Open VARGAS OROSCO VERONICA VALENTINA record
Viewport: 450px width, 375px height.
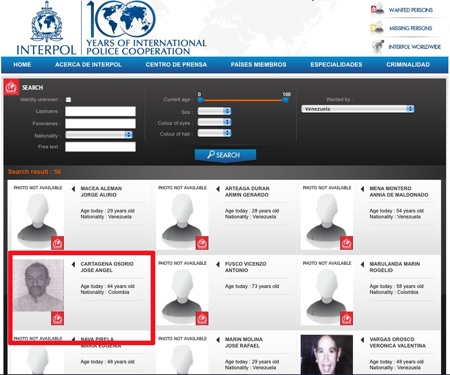pyautogui.click(x=397, y=342)
